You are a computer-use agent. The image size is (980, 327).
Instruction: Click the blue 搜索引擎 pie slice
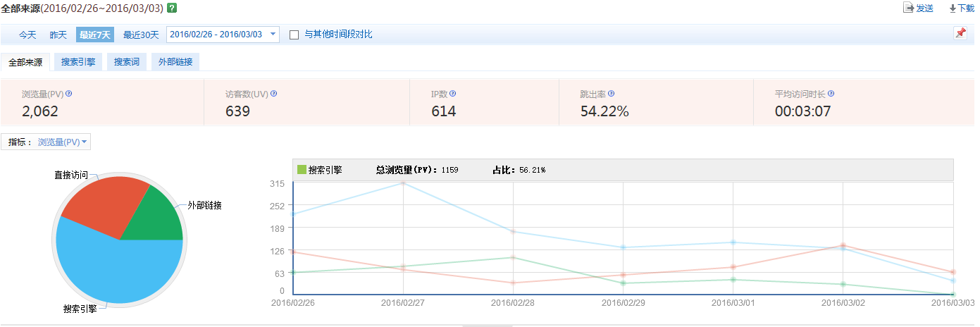pyautogui.click(x=113, y=271)
